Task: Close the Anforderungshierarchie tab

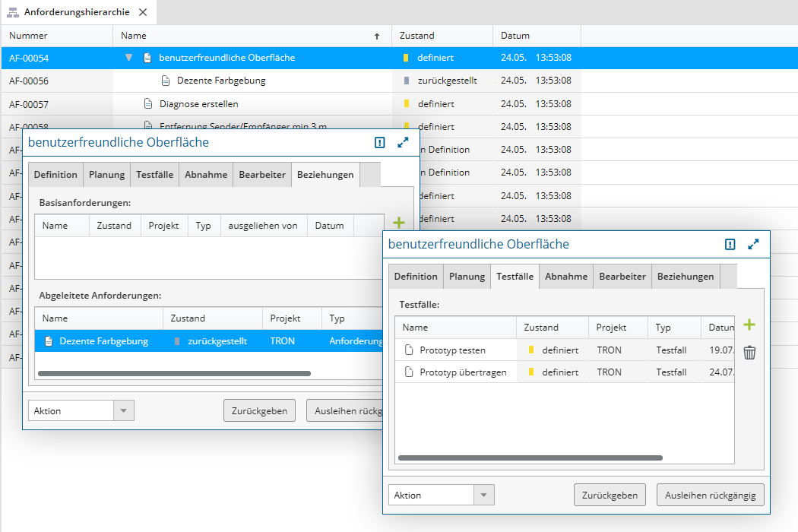Action: pyautogui.click(x=143, y=12)
